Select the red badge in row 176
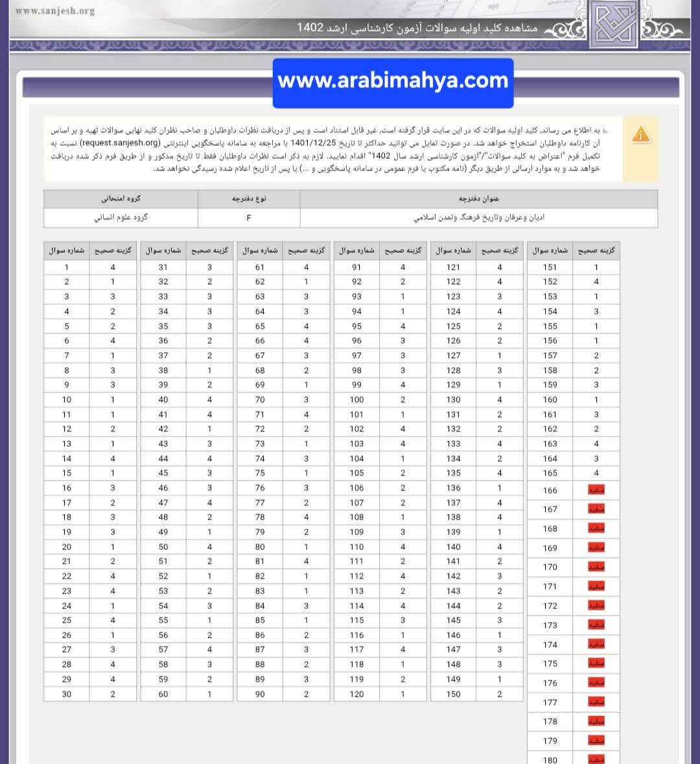Screen dimensions: 700x764 (x=596, y=683)
